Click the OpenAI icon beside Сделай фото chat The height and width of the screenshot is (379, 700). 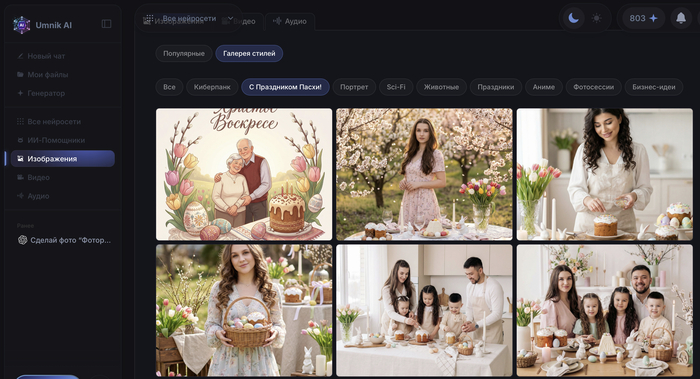[22, 240]
